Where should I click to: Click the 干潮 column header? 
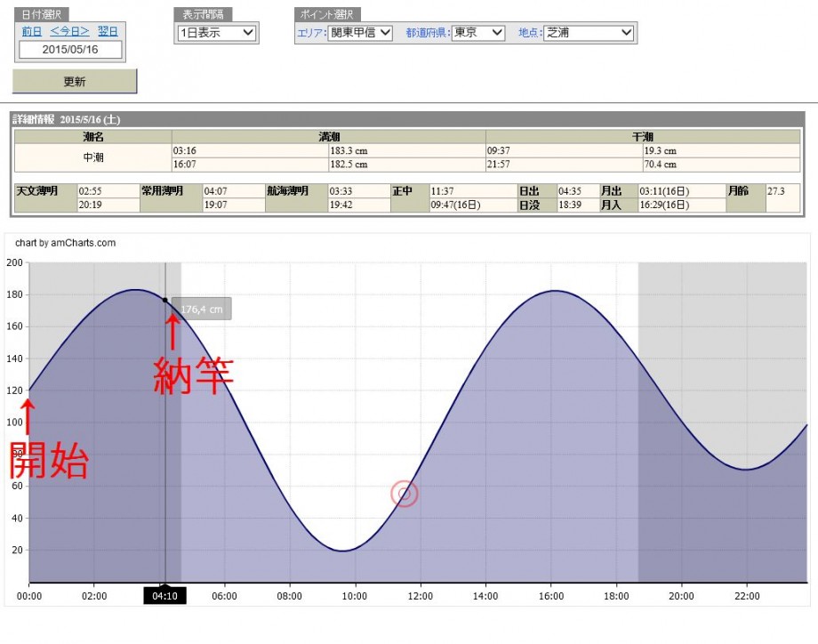(643, 137)
